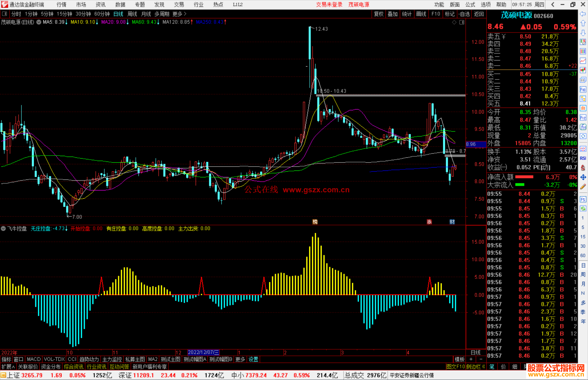Viewport: 588px width, 380px height.
Task: Click the blue four-way move arrows icon
Action: (583, 177)
